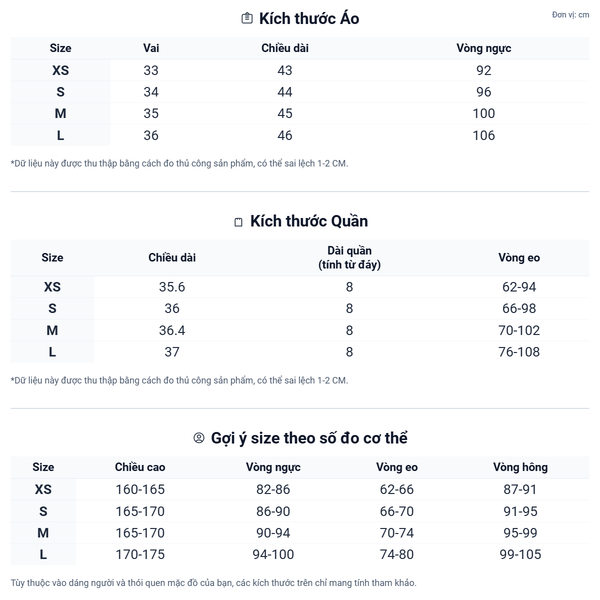
Task: Click the Chiều cao column header
Action: pyautogui.click(x=140, y=467)
